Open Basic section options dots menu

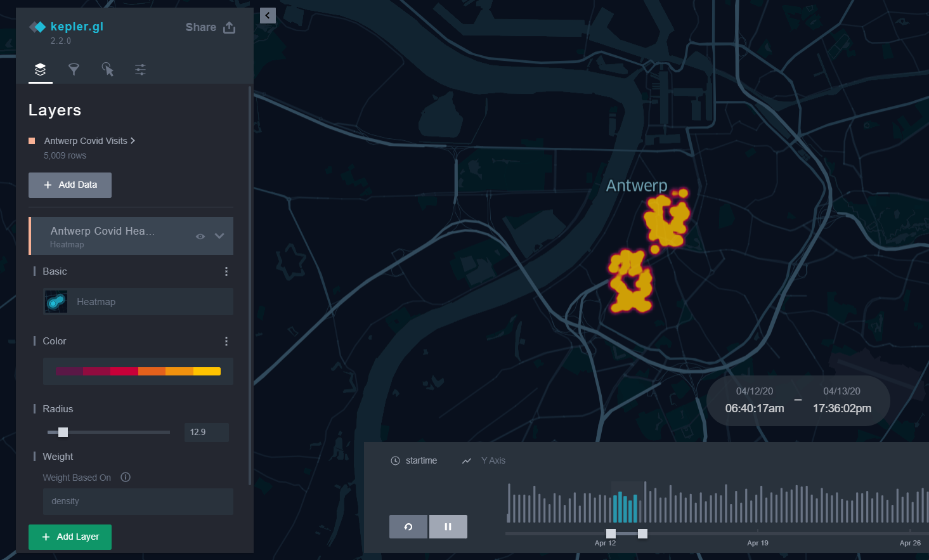click(x=226, y=271)
